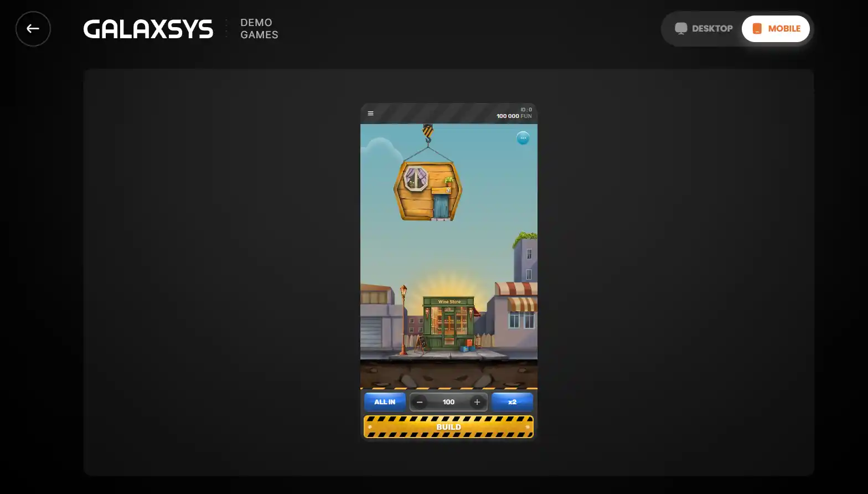
Task: Click the Wine Store building
Action: [x=448, y=323]
